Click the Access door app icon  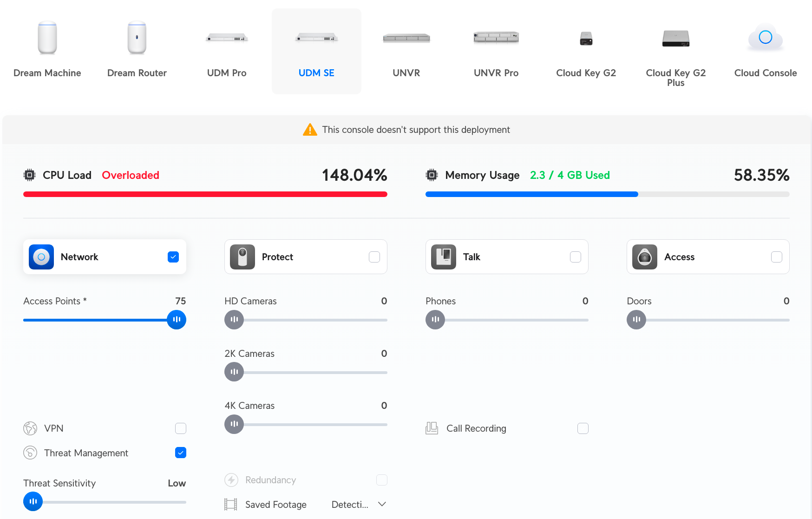tap(645, 257)
